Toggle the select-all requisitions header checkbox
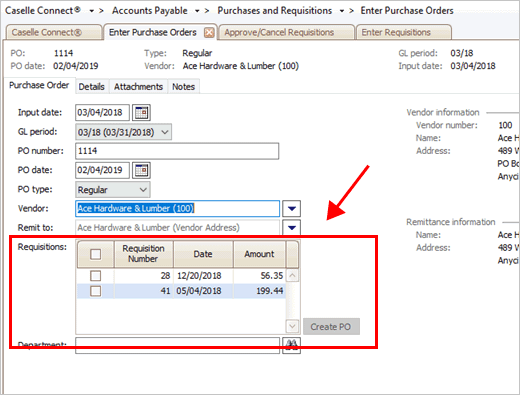 click(x=96, y=254)
